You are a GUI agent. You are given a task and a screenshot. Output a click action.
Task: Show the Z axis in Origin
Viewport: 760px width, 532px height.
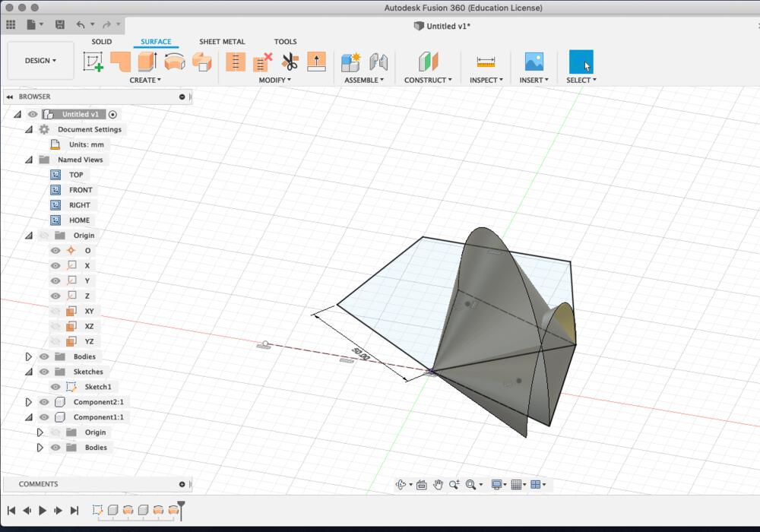pyautogui.click(x=55, y=296)
